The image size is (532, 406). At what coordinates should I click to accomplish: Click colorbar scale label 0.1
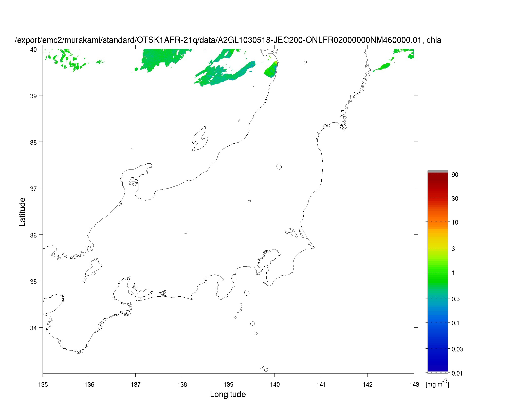point(456,323)
